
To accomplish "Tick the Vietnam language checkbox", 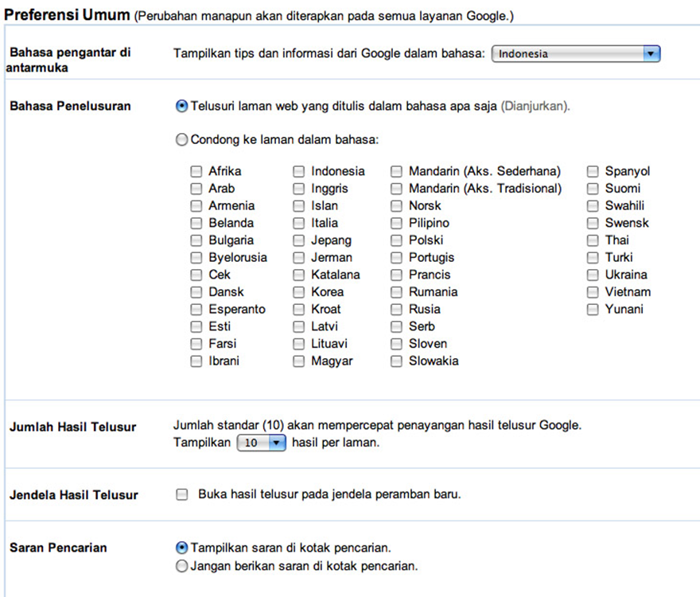I will tap(593, 292).
